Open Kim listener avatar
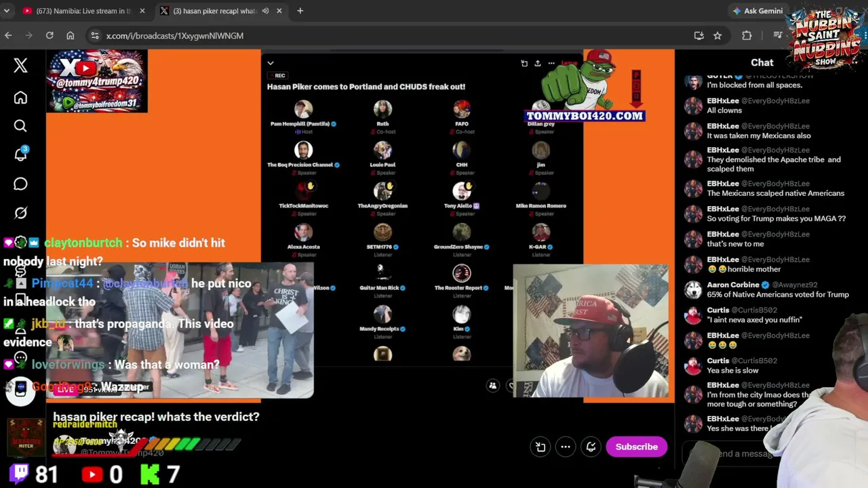 [462, 314]
